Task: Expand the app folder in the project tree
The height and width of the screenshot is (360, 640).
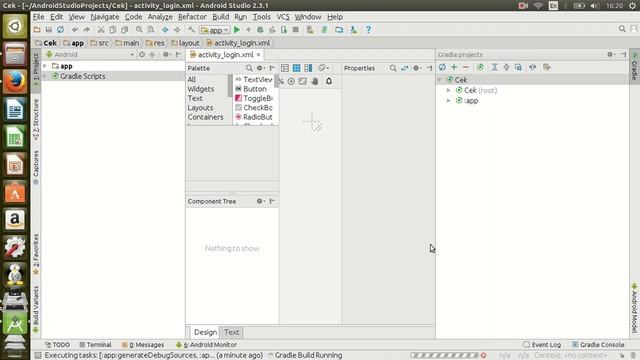Action: [x=45, y=66]
